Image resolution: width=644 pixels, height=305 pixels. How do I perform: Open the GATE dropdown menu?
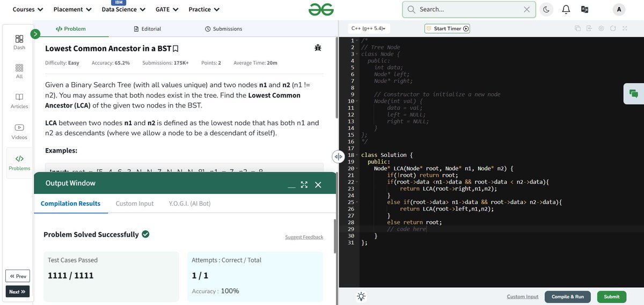click(167, 9)
